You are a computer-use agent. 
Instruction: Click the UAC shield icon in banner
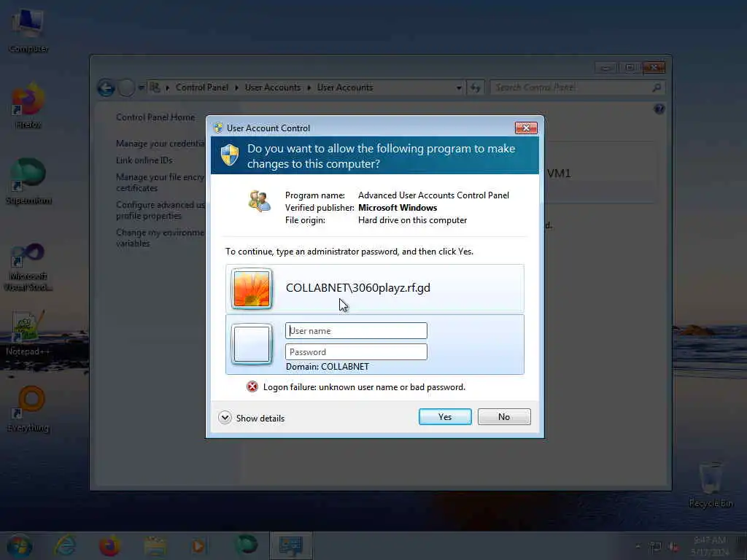[230, 155]
